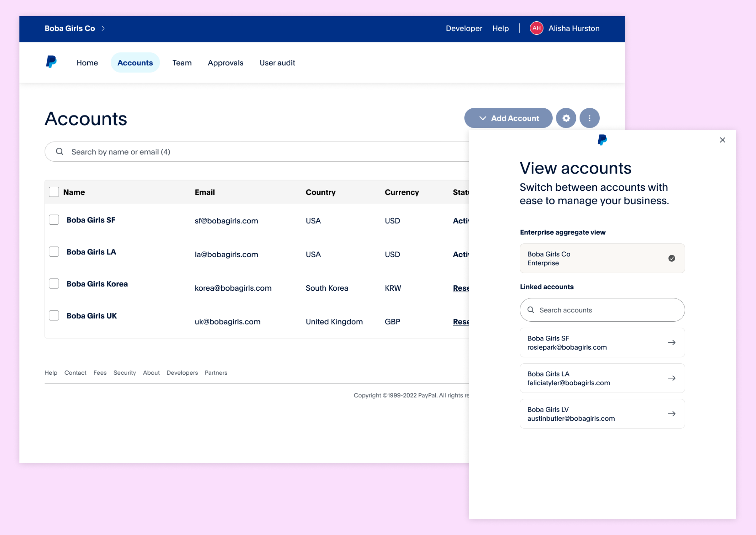Click the Email column header
The height and width of the screenshot is (535, 756).
(x=205, y=192)
